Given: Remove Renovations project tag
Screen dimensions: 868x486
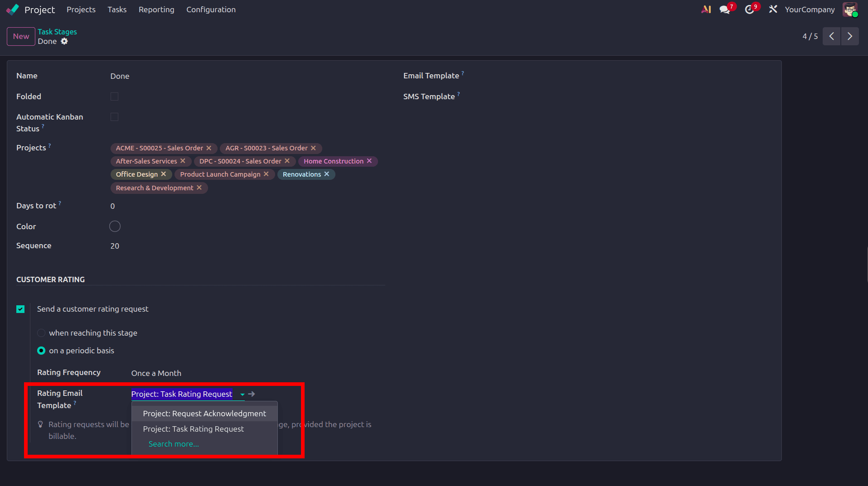Looking at the screenshot, I should (x=327, y=174).
